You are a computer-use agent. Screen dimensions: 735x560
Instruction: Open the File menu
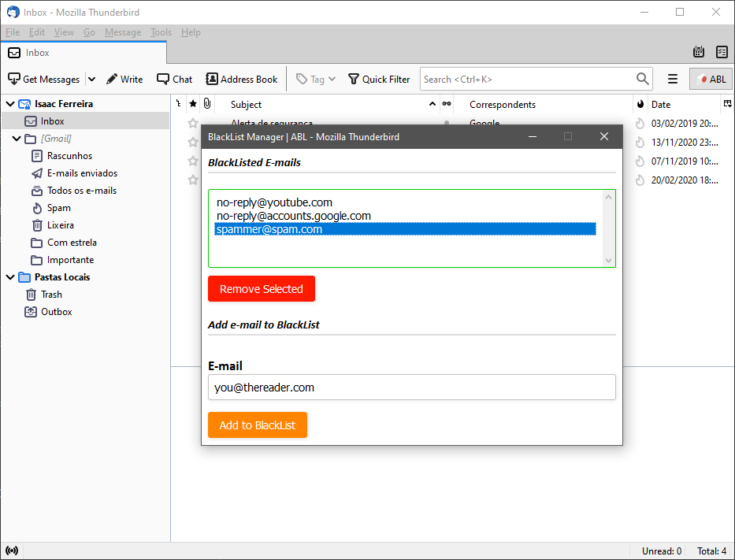click(x=13, y=32)
